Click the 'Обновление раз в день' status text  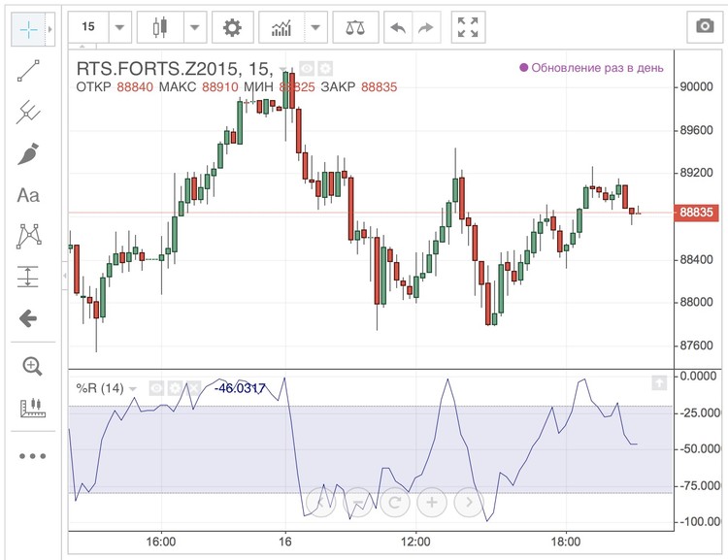(x=598, y=68)
